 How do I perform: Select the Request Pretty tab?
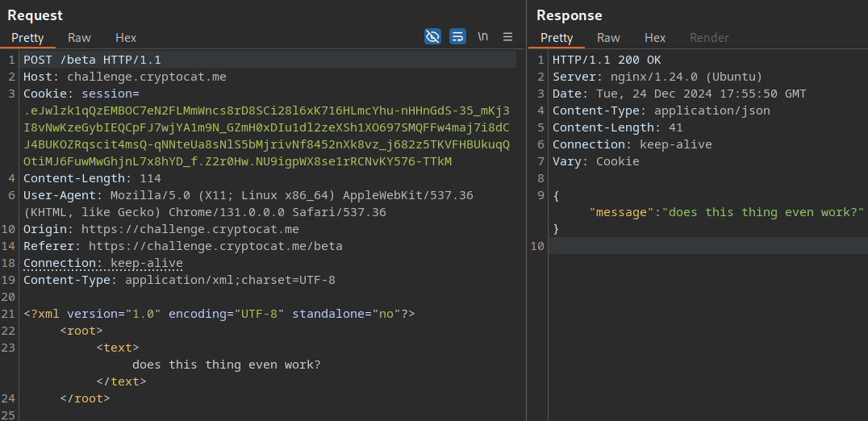tap(27, 38)
